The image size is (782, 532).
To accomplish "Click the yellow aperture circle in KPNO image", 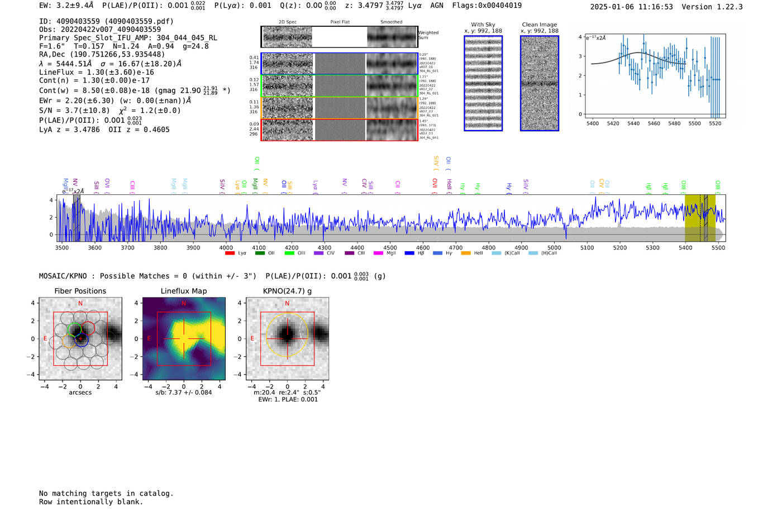I will pos(287,336).
